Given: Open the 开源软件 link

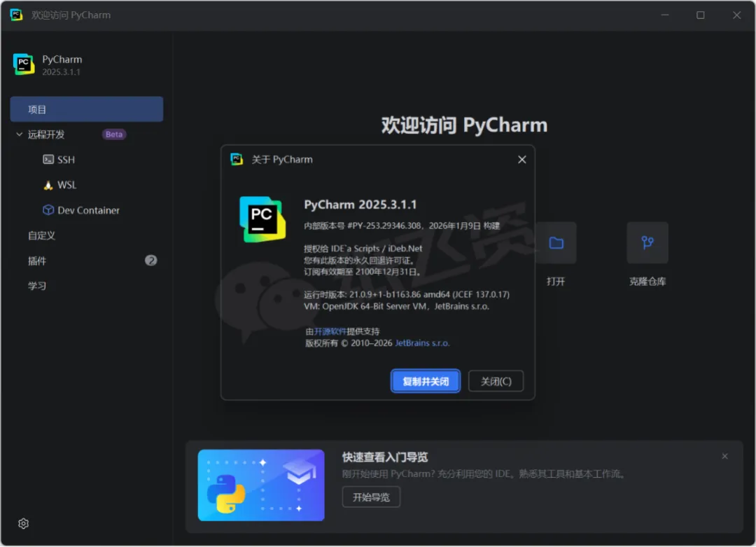Looking at the screenshot, I should tap(330, 331).
